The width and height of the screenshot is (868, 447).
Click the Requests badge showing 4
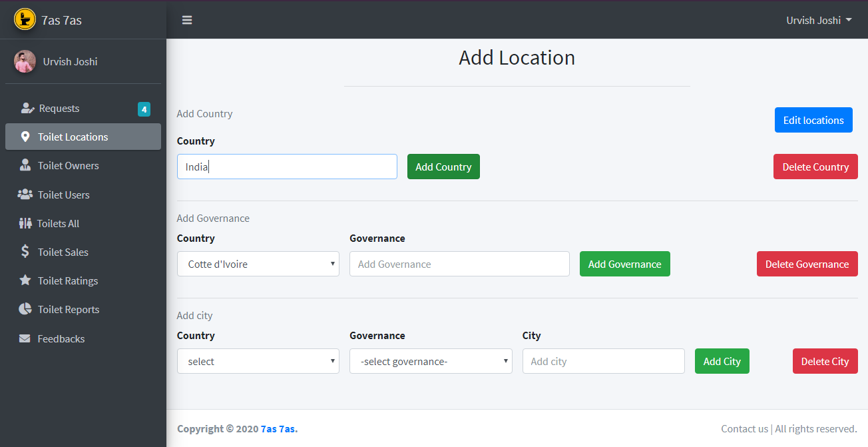click(144, 109)
